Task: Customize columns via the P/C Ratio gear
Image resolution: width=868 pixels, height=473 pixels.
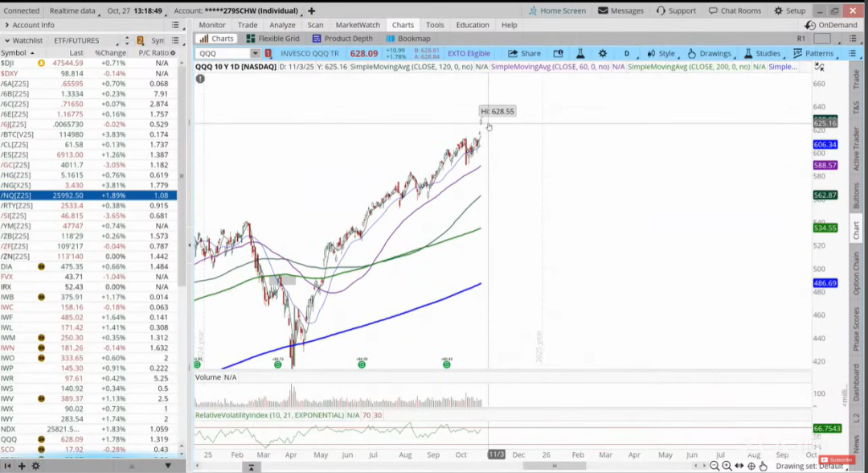Action: [173, 52]
